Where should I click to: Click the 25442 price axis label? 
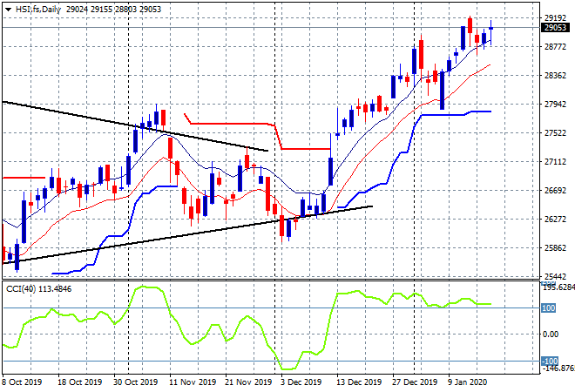(555, 276)
